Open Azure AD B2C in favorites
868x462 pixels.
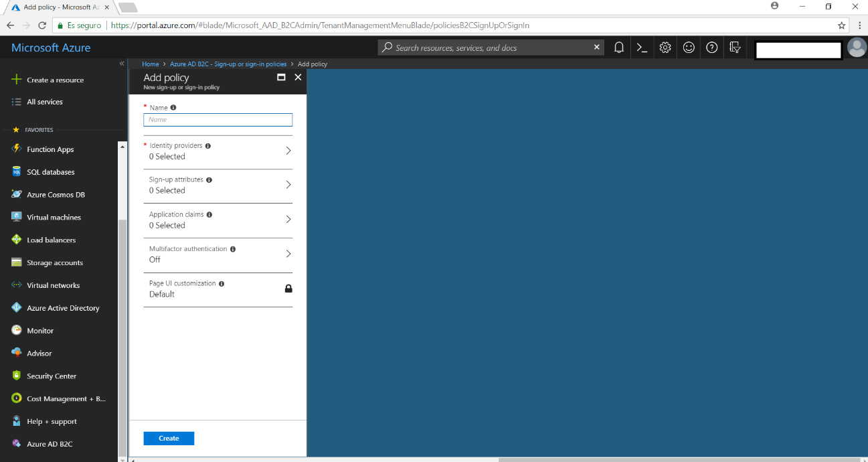click(x=50, y=444)
